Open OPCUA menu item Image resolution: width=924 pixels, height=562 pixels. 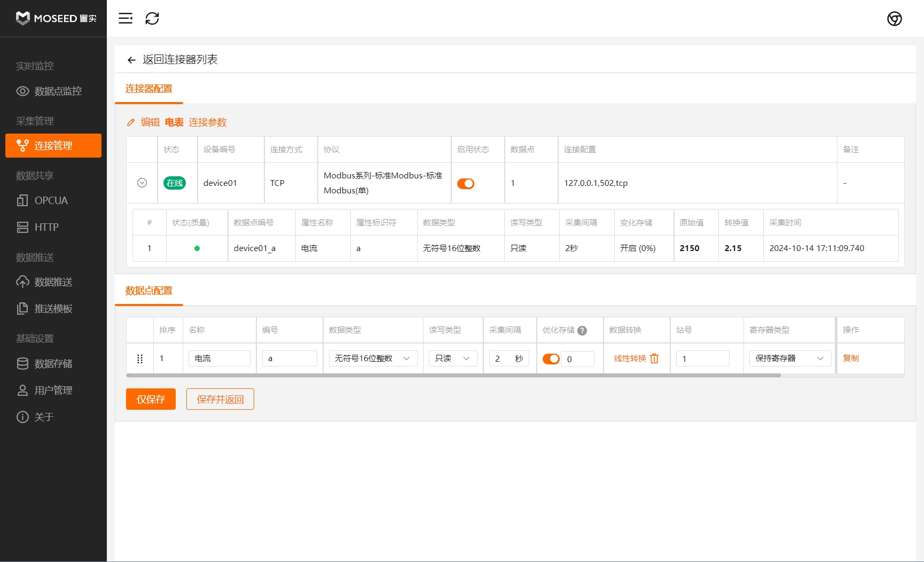pyautogui.click(x=53, y=200)
